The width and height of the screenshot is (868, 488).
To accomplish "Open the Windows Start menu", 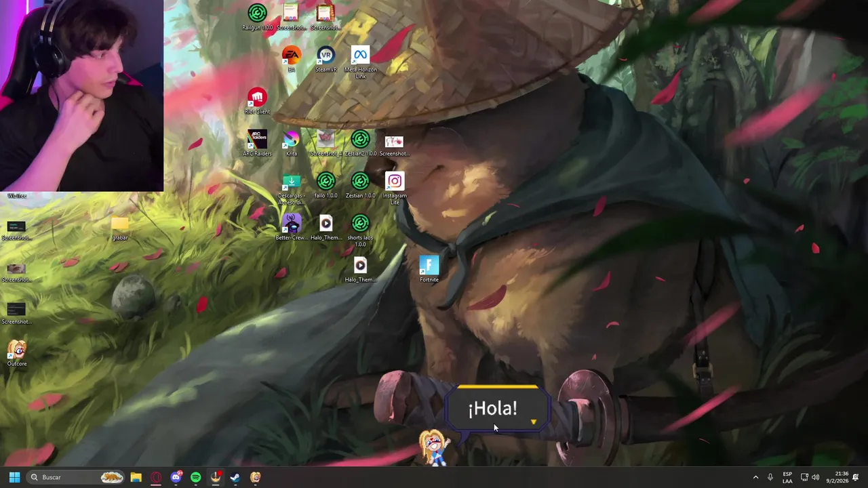I will (x=14, y=477).
